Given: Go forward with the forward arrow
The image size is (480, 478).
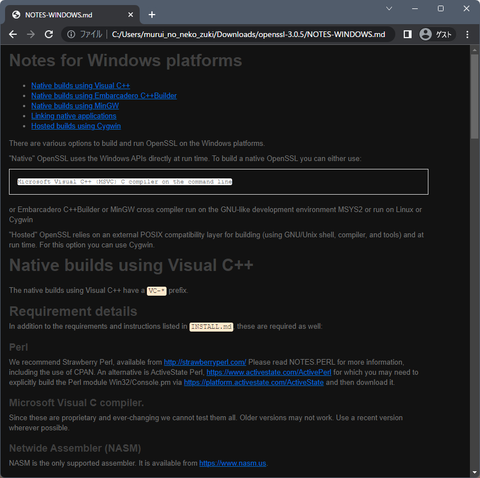Looking at the screenshot, I should pos(31,34).
